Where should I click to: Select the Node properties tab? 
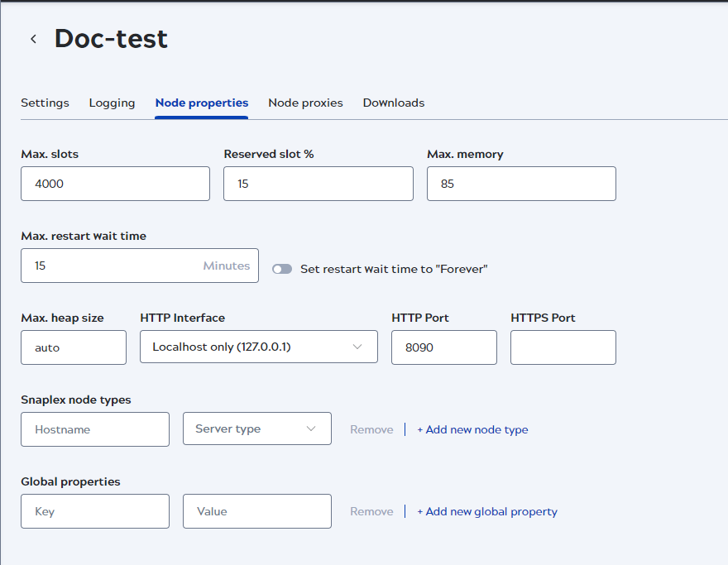point(201,103)
